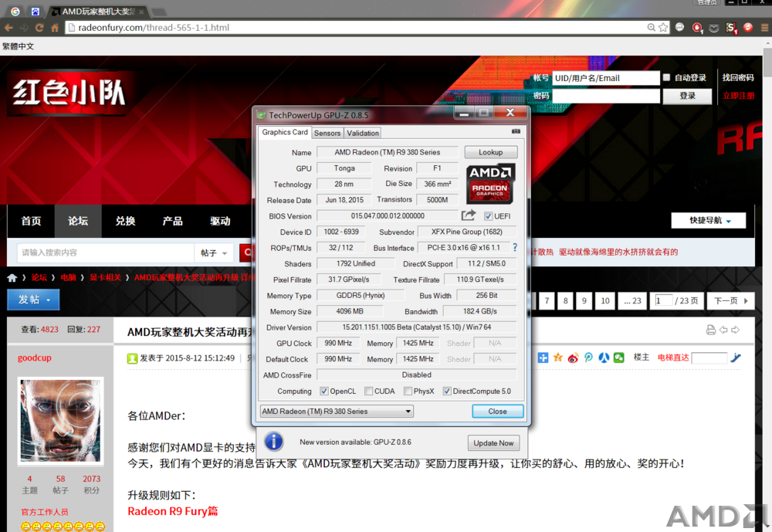Viewport: 772px width, 532px height.
Task: Click the Lookup button in GPU-Z
Action: point(491,152)
